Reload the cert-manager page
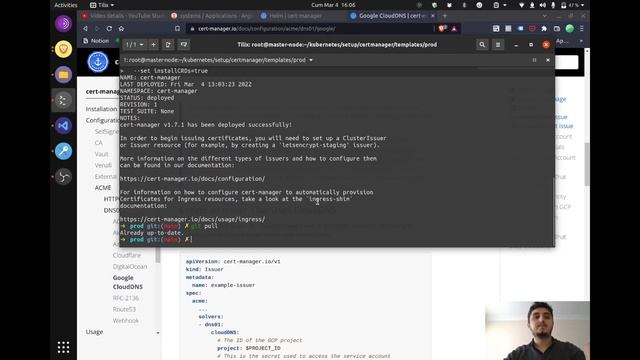640x360 pixels. [x=109, y=29]
